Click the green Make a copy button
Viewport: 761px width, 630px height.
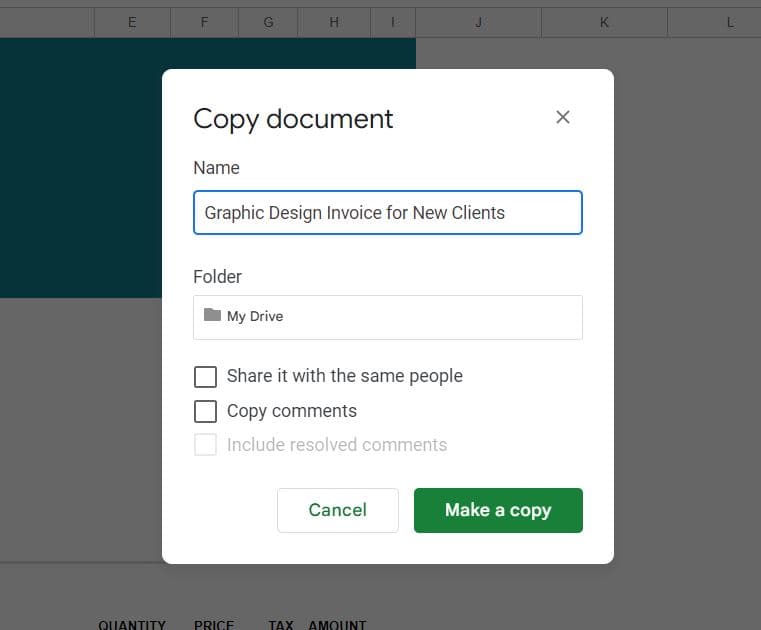(x=497, y=510)
